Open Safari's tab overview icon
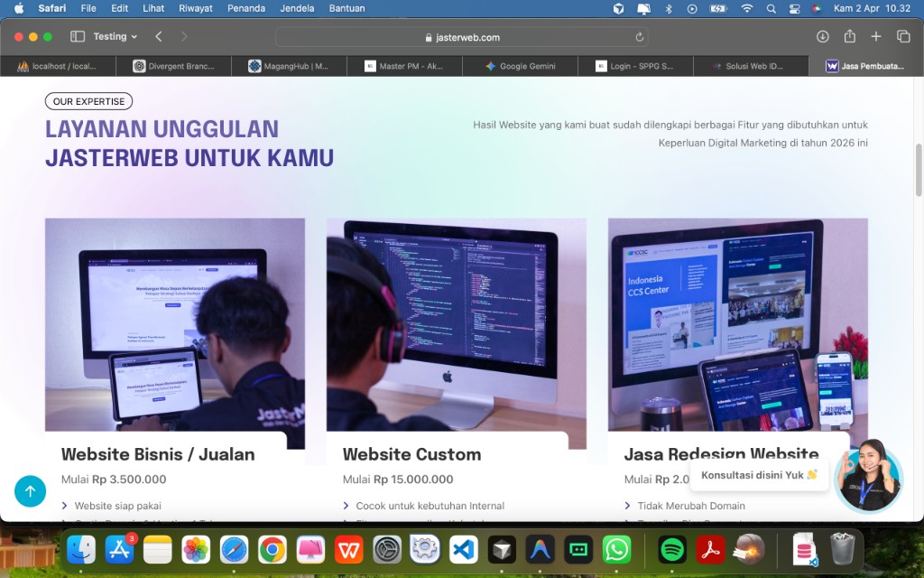Viewport: 924px width, 578px height. coord(903,36)
